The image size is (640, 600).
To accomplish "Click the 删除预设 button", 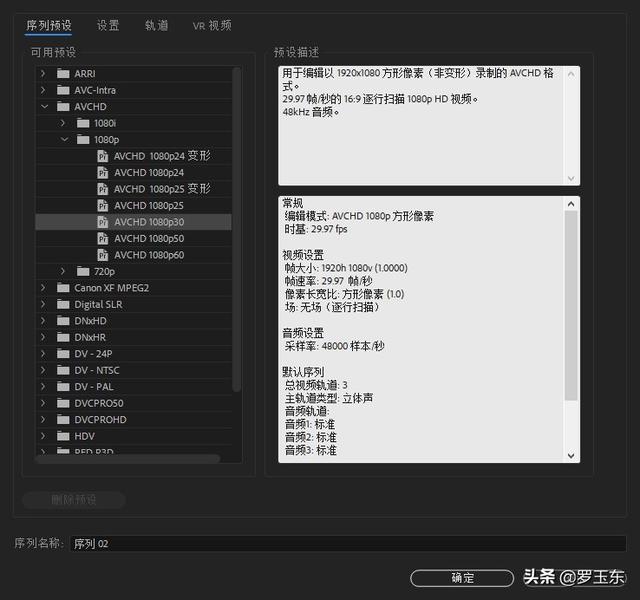I will 73,499.
